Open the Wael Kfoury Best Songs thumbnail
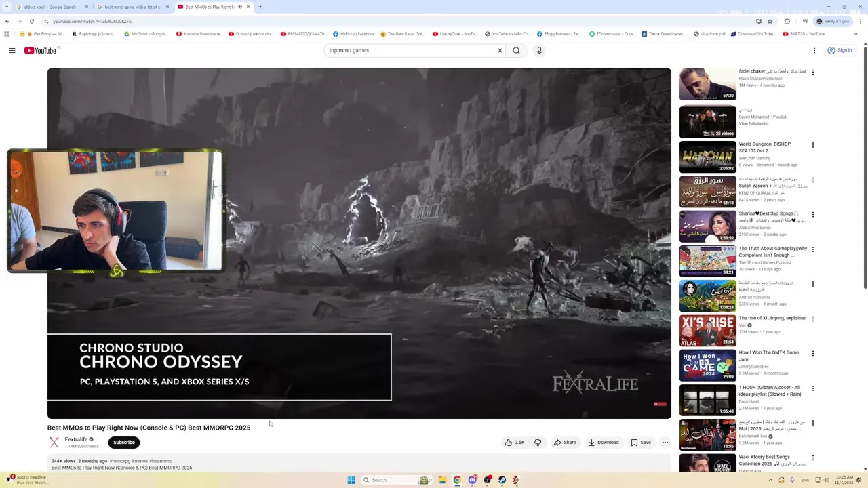The image size is (868, 488). (708, 463)
